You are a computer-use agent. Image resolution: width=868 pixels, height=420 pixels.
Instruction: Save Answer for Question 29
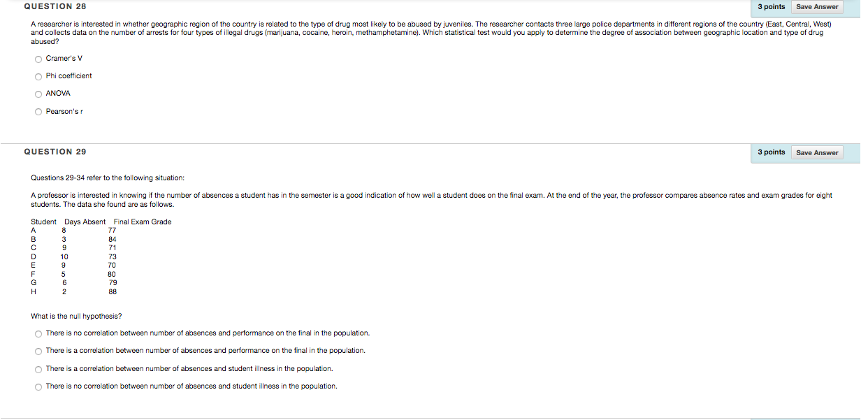coord(817,152)
